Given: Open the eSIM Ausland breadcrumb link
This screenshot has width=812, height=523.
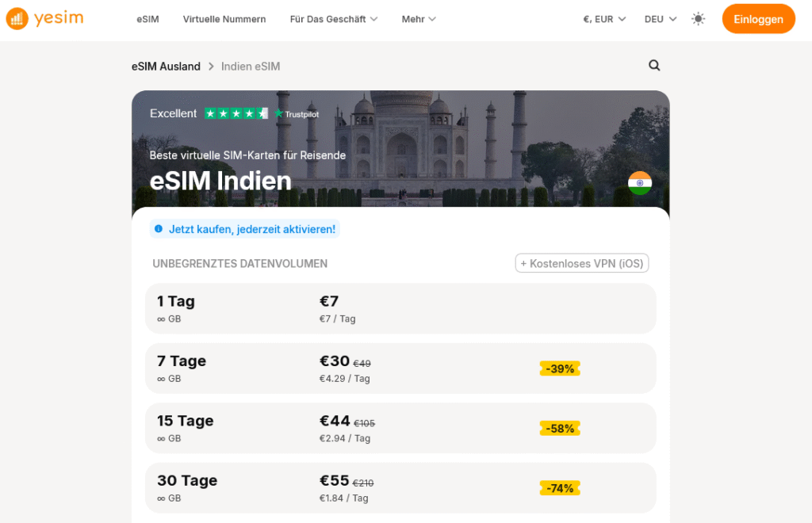Looking at the screenshot, I should 166,66.
